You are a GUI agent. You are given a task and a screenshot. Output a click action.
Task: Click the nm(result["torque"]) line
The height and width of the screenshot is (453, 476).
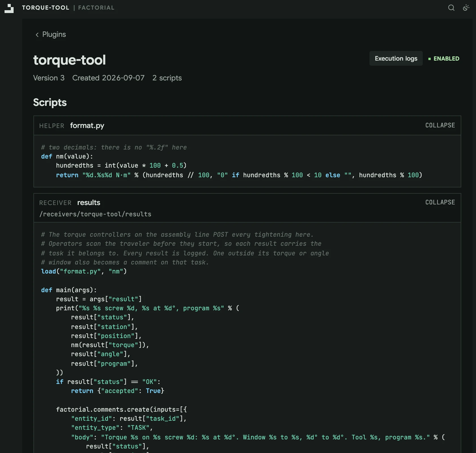(x=110, y=345)
